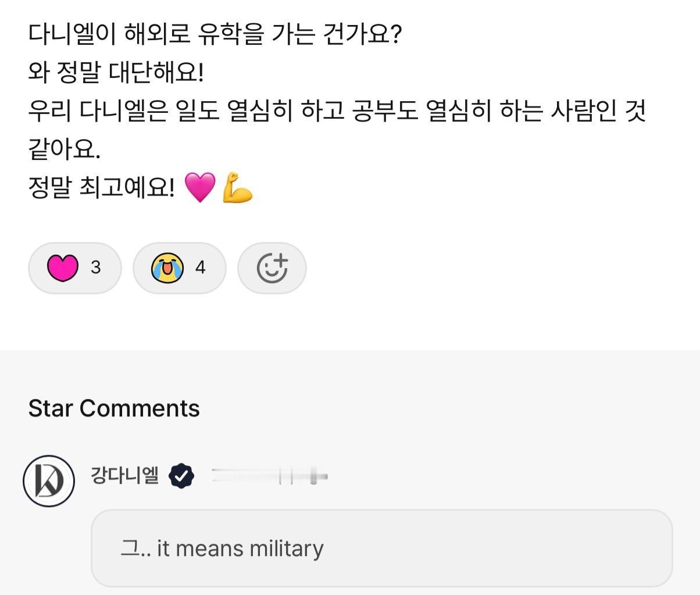Click the '와 정말 대단해요!' line
Viewport: 700px width, 595px height.
[116, 73]
